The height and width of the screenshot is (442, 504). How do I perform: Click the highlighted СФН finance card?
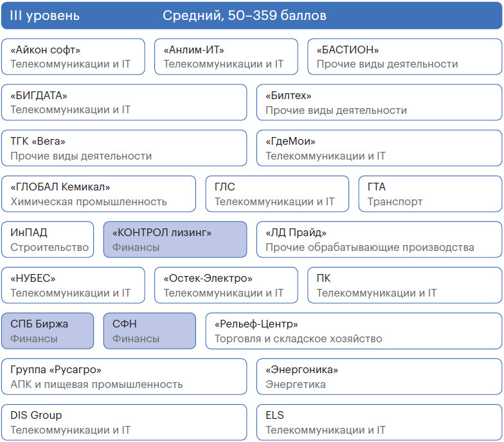point(149,331)
